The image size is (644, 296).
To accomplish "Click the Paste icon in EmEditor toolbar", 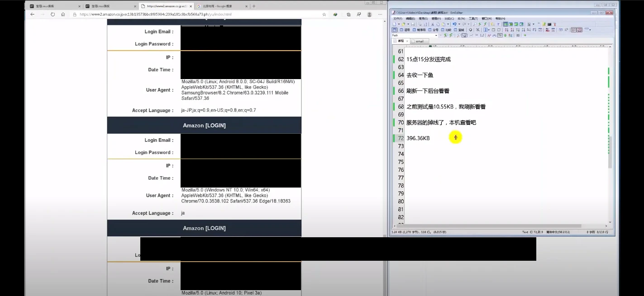I will click(444, 24).
